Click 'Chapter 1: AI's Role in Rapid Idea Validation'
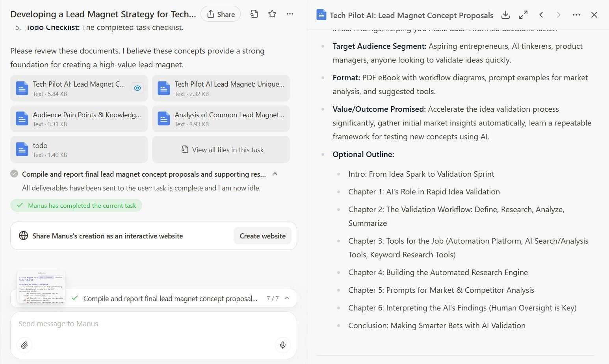The image size is (609, 364). tap(424, 192)
